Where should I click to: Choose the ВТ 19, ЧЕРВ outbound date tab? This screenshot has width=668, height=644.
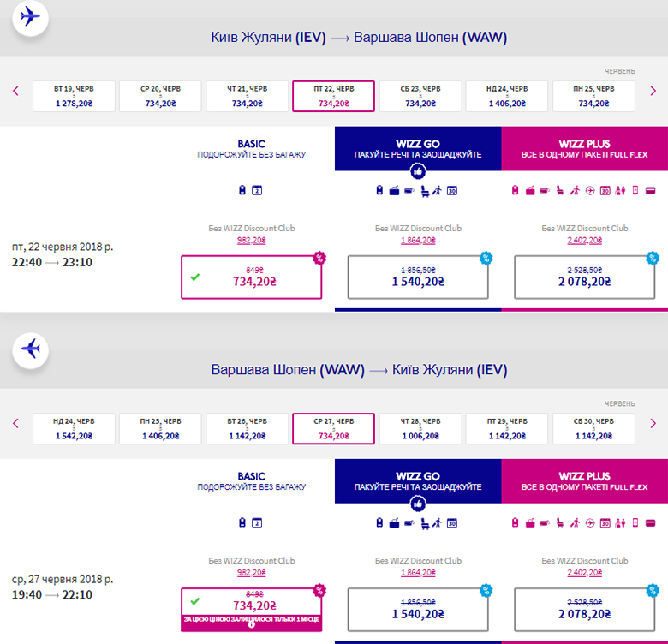[74, 96]
